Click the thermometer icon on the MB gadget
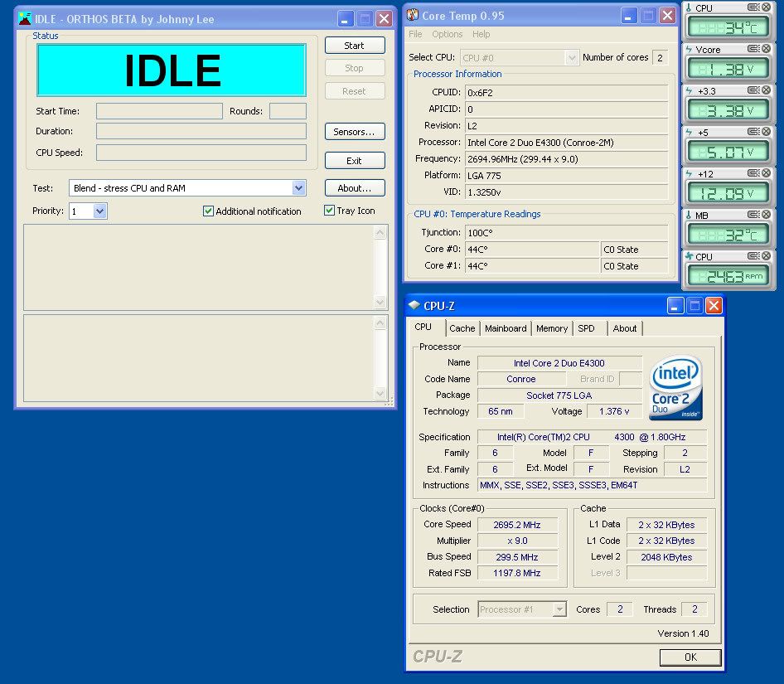This screenshot has width=784, height=684. coord(689,216)
